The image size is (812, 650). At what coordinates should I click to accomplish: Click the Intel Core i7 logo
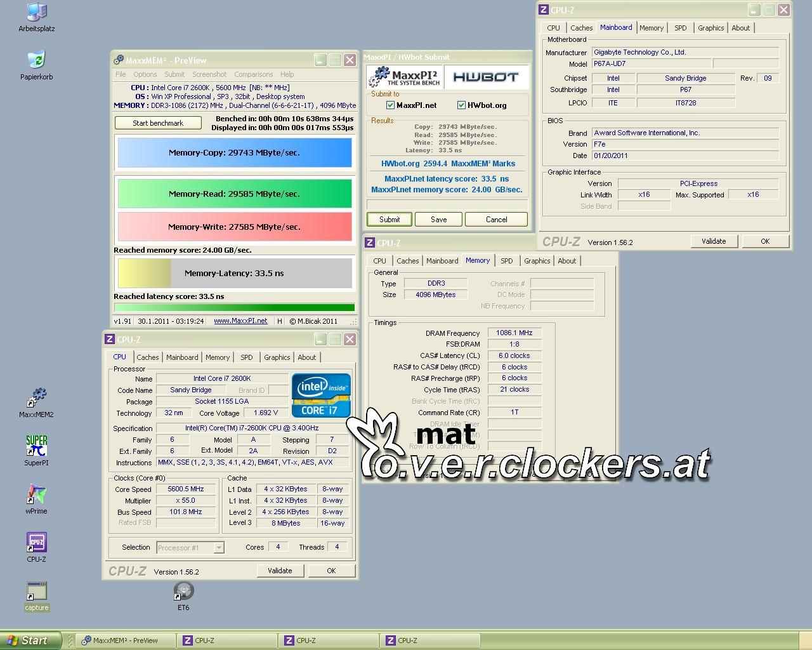tap(321, 395)
